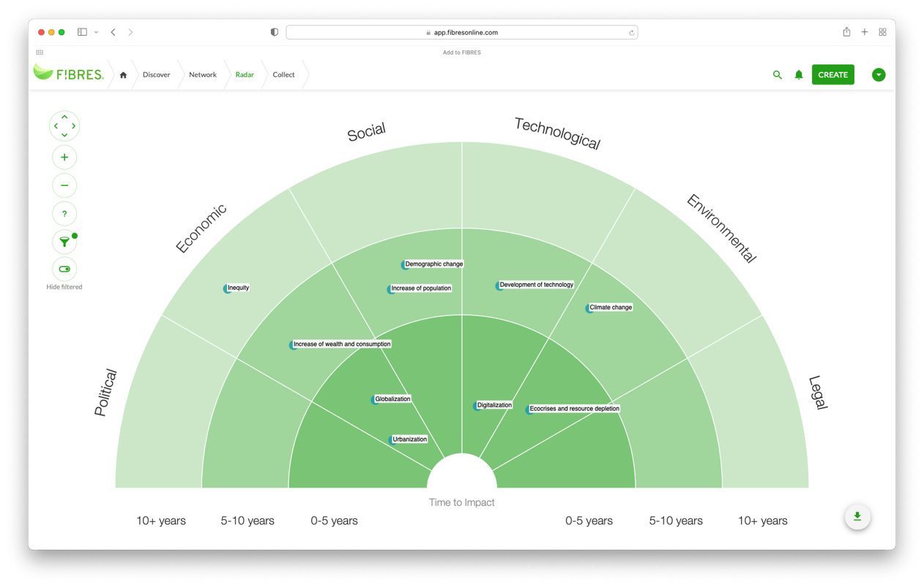The width and height of the screenshot is (924, 587).
Task: Open the Collect section
Action: coord(283,75)
